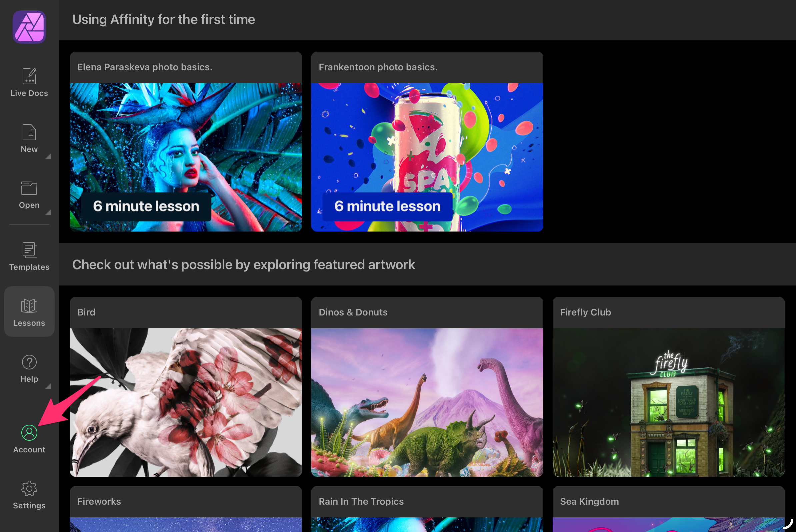Select the Lessons book icon
The width and height of the screenshot is (796, 532).
pyautogui.click(x=29, y=306)
